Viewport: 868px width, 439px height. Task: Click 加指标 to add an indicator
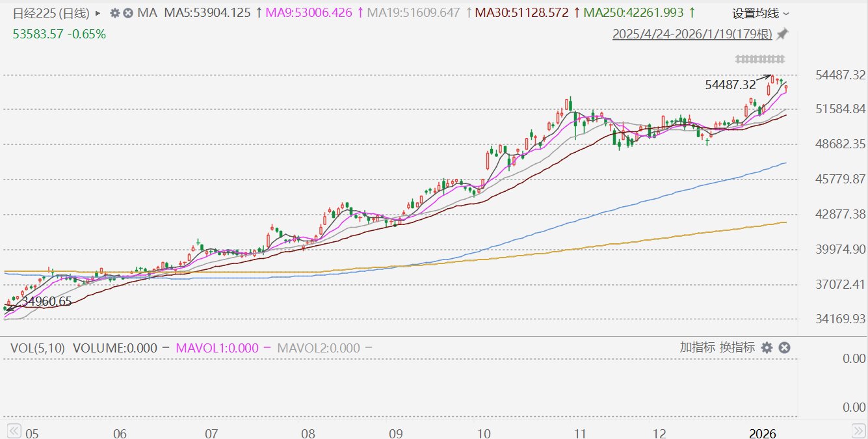[x=698, y=347]
